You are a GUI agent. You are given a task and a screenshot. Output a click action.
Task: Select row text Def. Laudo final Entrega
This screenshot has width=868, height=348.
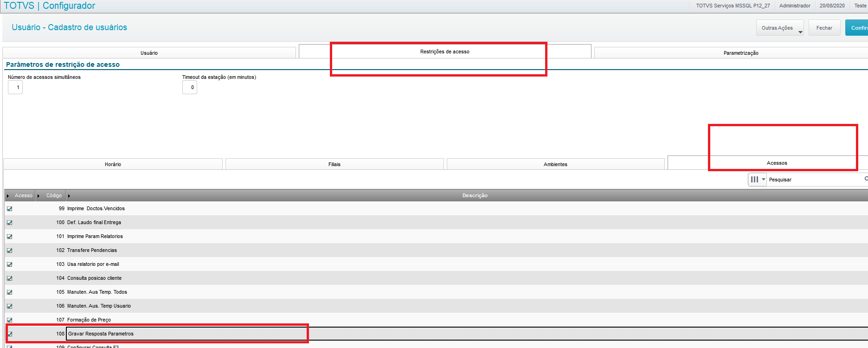(94, 222)
